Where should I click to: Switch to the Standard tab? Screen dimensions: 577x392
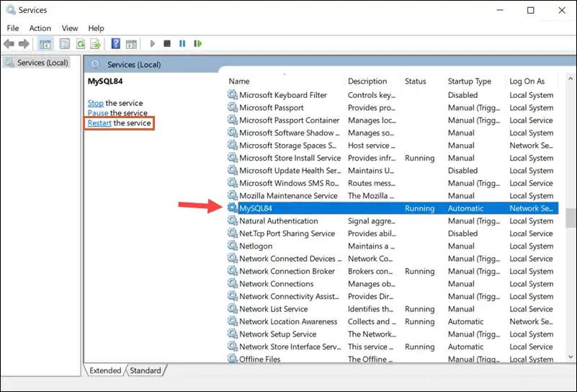tap(146, 370)
